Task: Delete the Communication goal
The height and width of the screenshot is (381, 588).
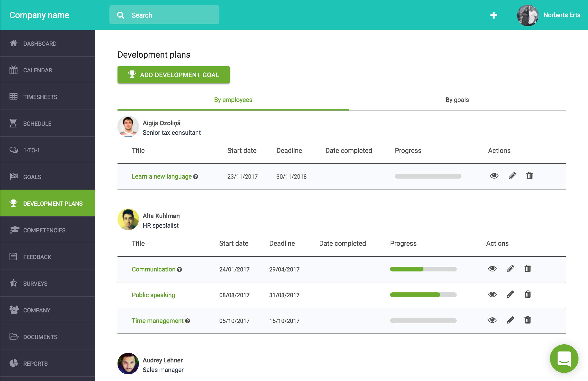Action: click(528, 269)
